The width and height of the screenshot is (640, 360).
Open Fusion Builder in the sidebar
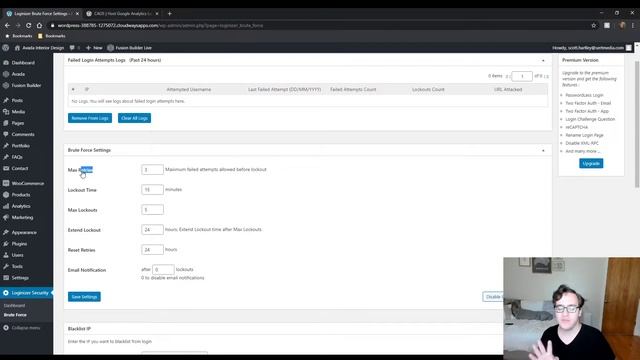pyautogui.click(x=26, y=86)
